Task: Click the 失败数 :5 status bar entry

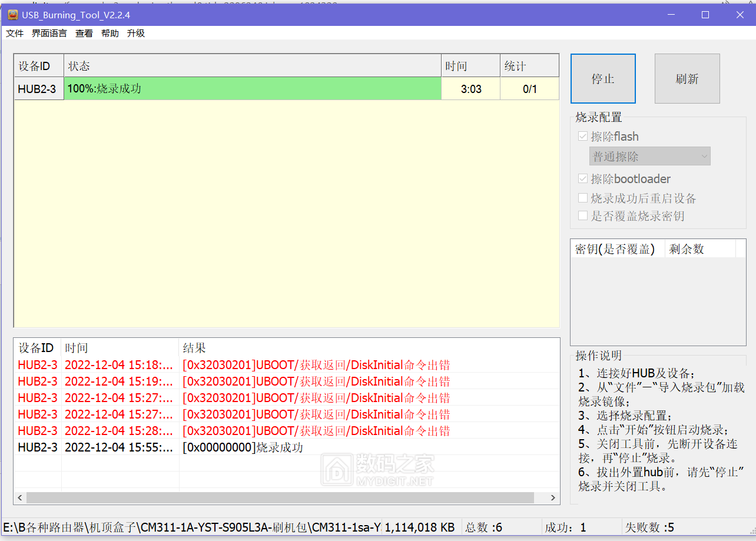Action: tap(649, 527)
